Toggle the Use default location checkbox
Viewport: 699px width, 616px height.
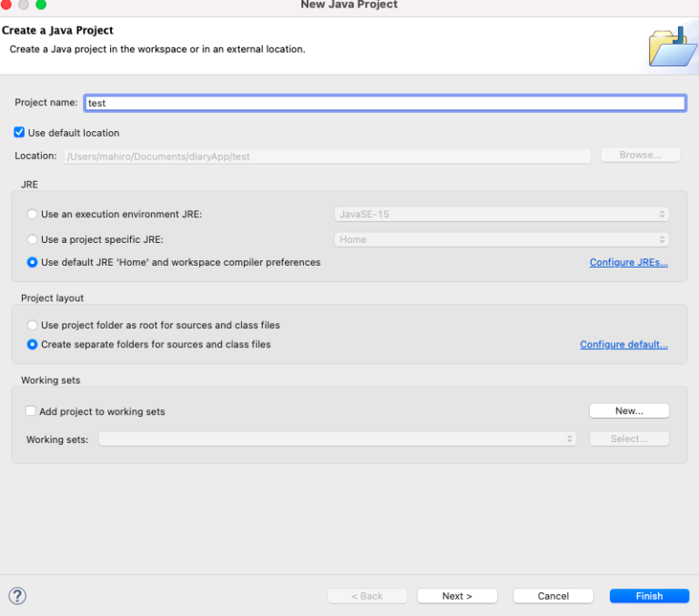20,133
